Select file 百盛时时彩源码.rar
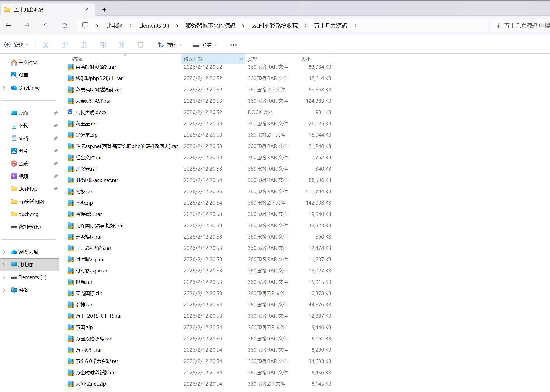This screenshot has height=392, width=550. pos(96,67)
